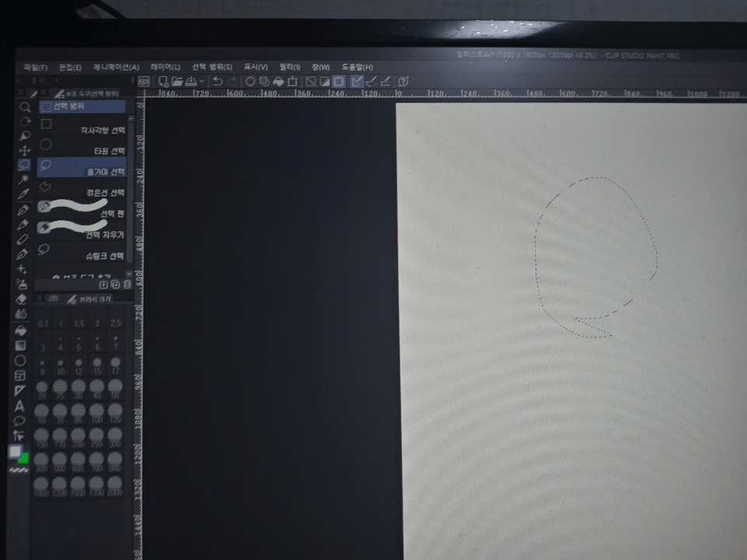
Task: Open the save dropdown arrow
Action: [x=202, y=82]
